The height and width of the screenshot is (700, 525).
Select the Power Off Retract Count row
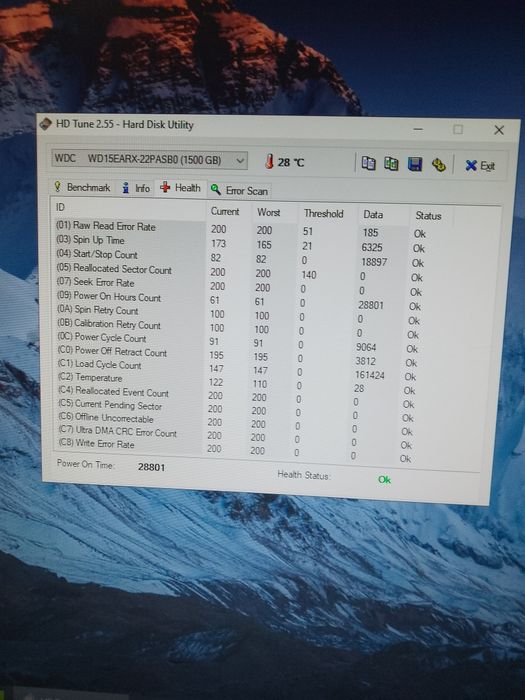click(x=238, y=355)
